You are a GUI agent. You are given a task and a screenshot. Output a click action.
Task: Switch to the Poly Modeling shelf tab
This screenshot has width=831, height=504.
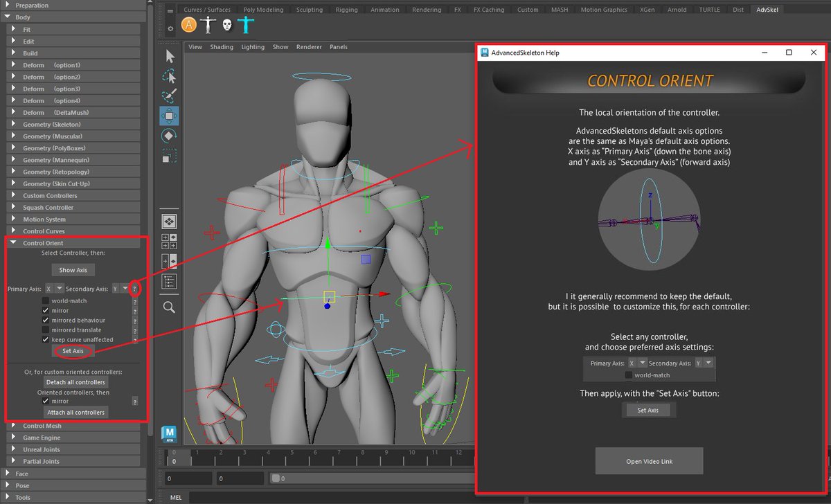(263, 10)
